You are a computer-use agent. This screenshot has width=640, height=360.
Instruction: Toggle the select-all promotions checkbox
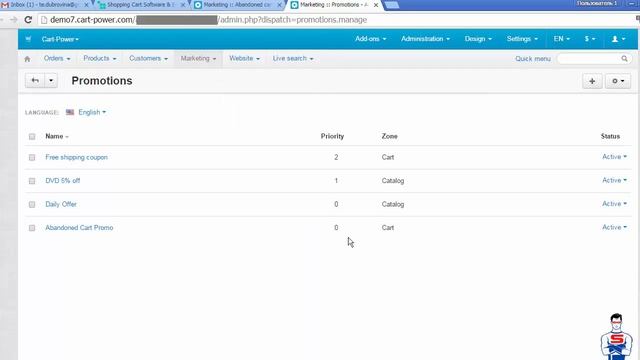tap(32, 137)
